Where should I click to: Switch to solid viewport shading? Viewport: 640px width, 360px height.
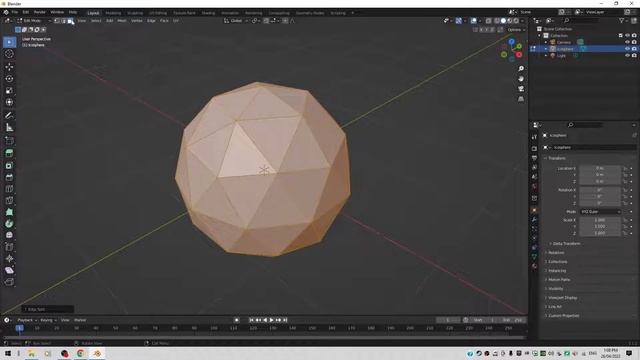point(503,20)
